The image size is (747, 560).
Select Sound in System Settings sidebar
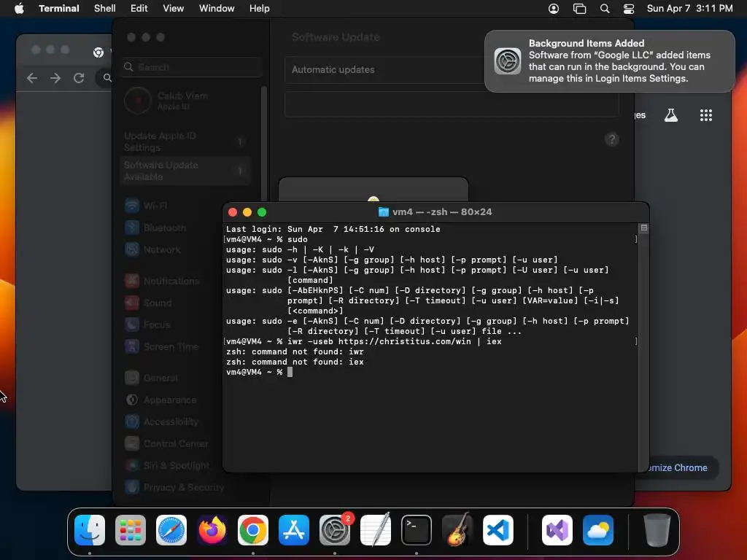point(186,303)
